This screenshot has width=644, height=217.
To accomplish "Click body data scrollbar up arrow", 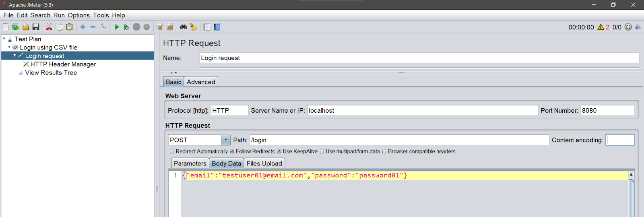I will pos(631,174).
